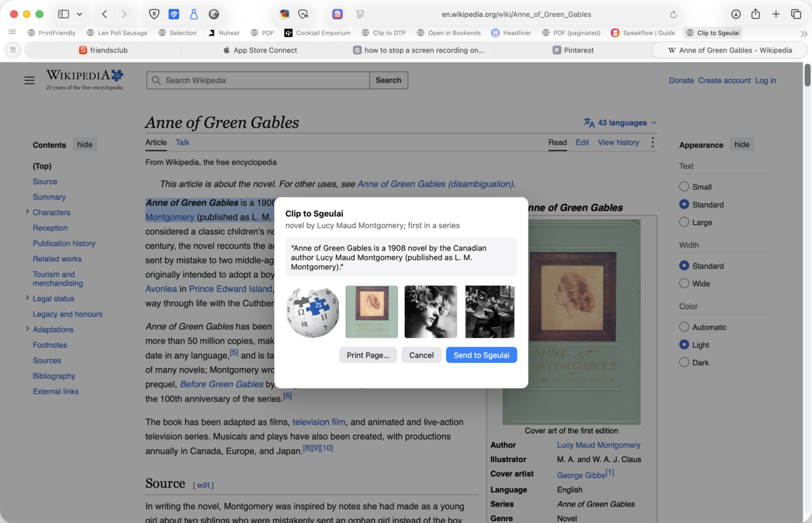The height and width of the screenshot is (523, 812).
Task: Select the Small text size option
Action: [x=684, y=187]
